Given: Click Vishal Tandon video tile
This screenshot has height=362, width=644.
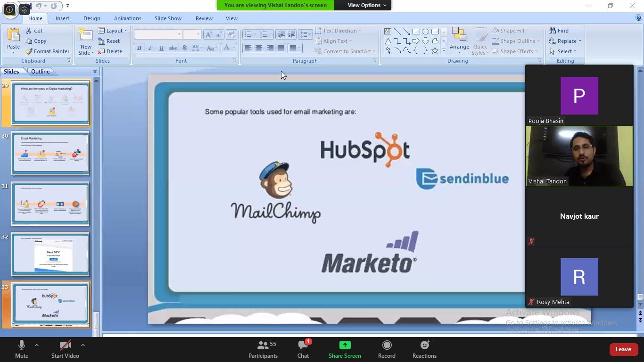Looking at the screenshot, I should coord(579,156).
